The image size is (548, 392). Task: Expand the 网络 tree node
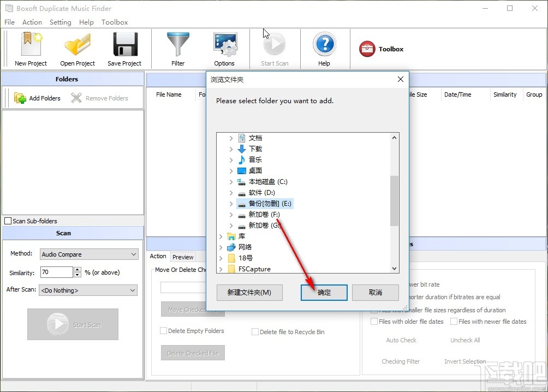point(221,247)
